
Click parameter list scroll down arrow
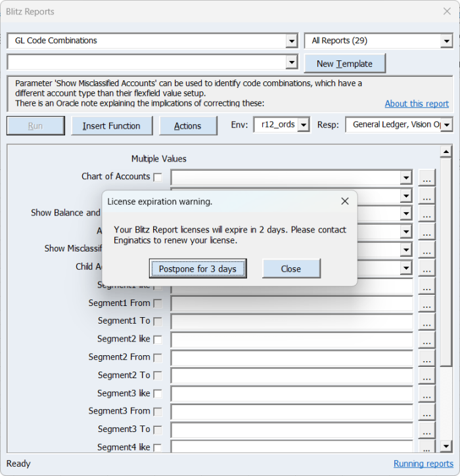pyautogui.click(x=446, y=446)
